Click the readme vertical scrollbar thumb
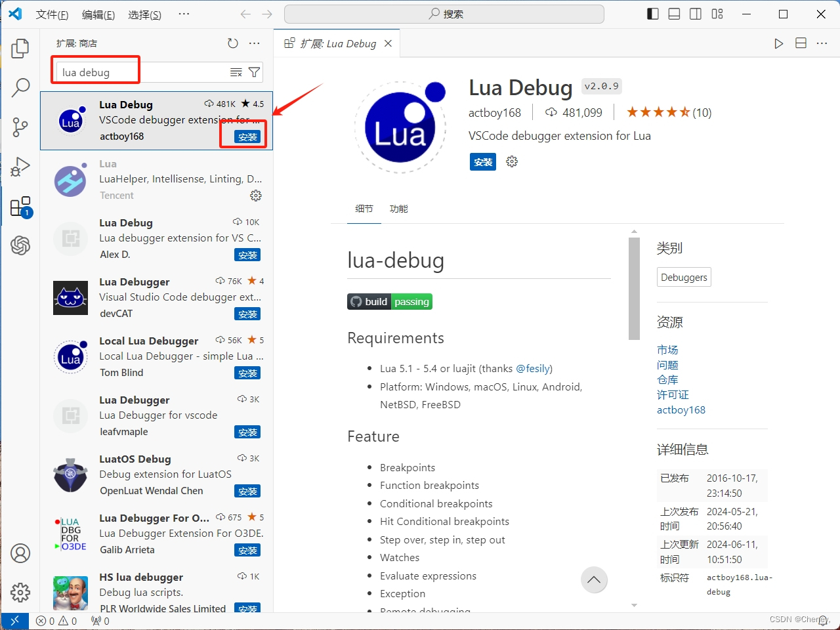This screenshot has height=630, width=840. (x=634, y=289)
